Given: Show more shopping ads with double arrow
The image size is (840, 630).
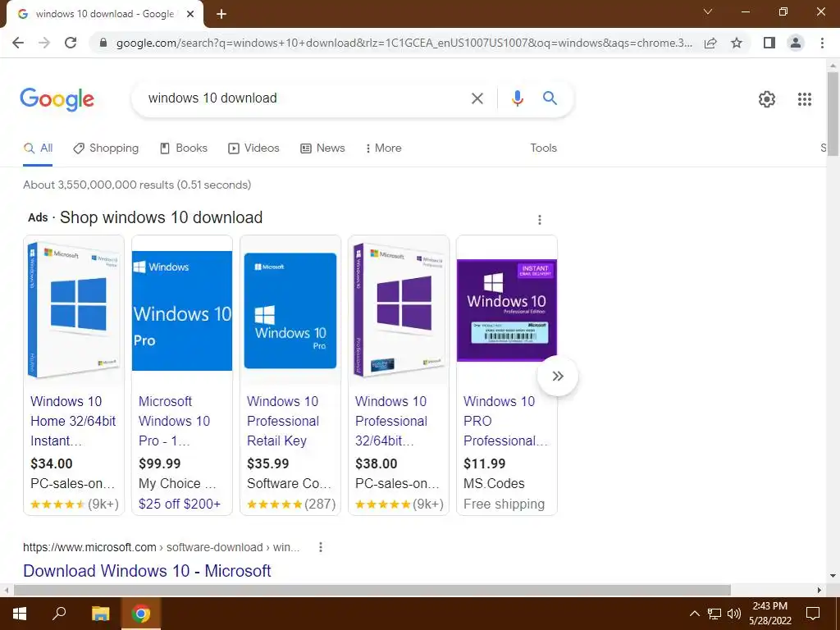Looking at the screenshot, I should [558, 376].
